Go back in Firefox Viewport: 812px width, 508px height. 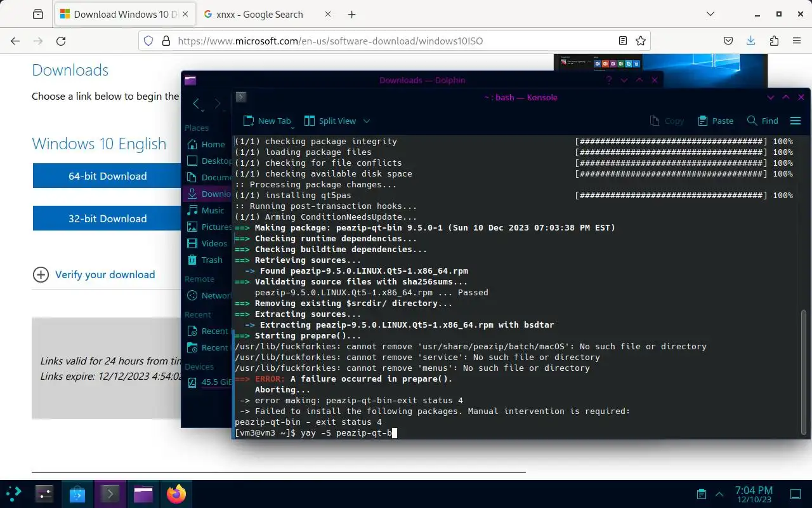(x=15, y=41)
